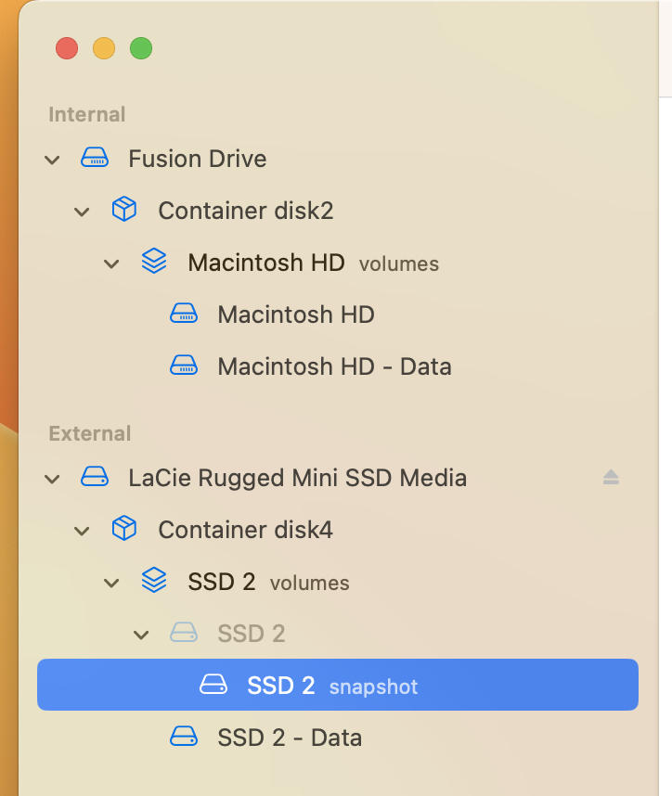672x796 pixels.
Task: Collapse the Container disk2 chevron
Action: [x=83, y=212]
